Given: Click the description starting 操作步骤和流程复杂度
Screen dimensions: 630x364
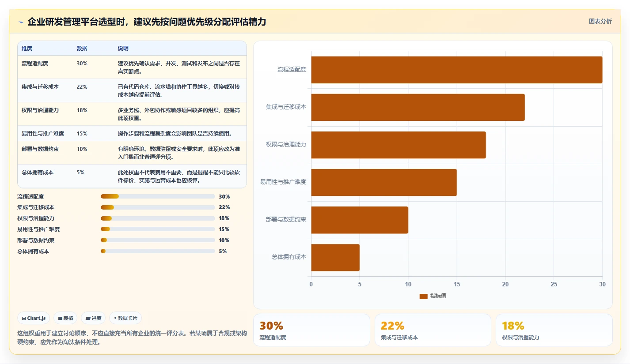Looking at the screenshot, I should point(175,134).
